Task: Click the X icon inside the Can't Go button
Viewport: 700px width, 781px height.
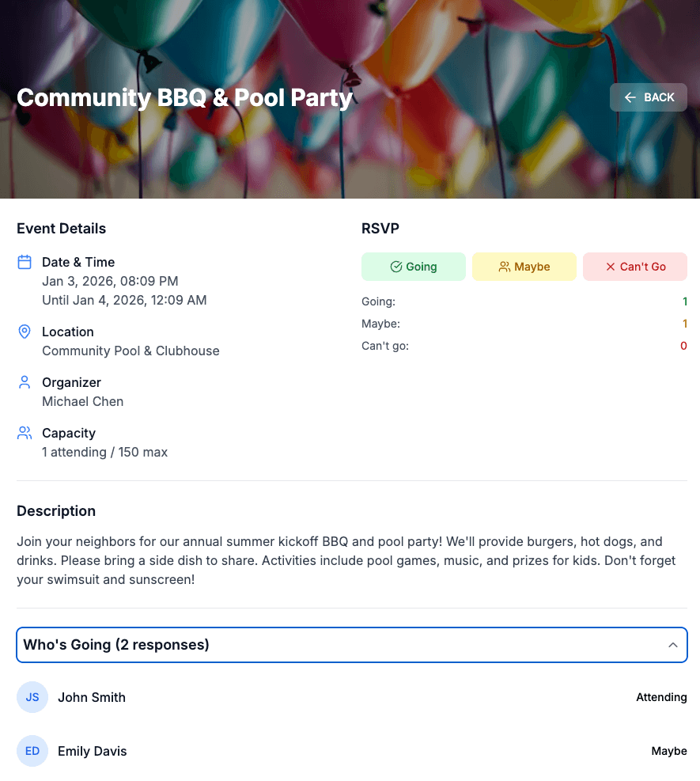Action: point(611,267)
